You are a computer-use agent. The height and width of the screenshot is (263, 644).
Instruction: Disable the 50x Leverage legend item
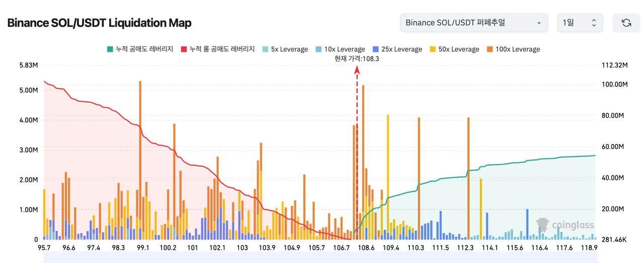click(x=454, y=49)
